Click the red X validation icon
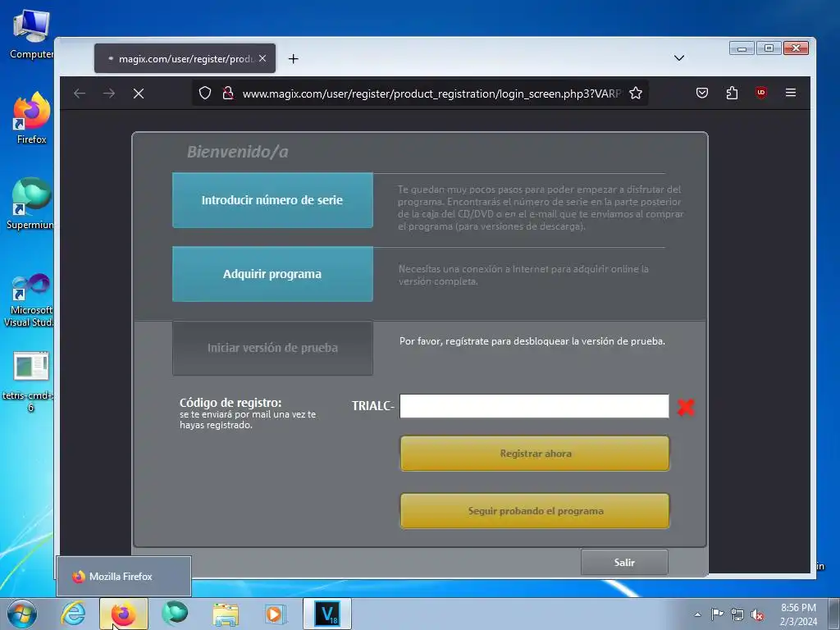The height and width of the screenshot is (630, 840). click(x=686, y=407)
